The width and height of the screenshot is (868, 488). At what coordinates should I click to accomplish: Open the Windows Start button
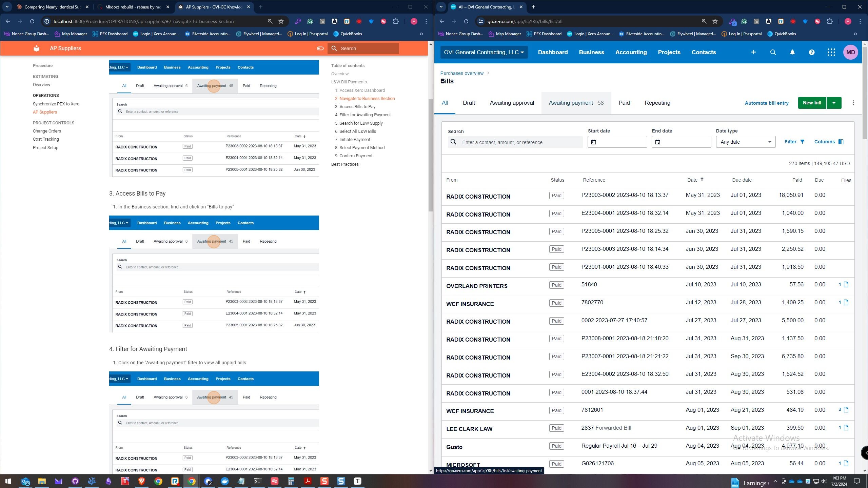[8, 481]
